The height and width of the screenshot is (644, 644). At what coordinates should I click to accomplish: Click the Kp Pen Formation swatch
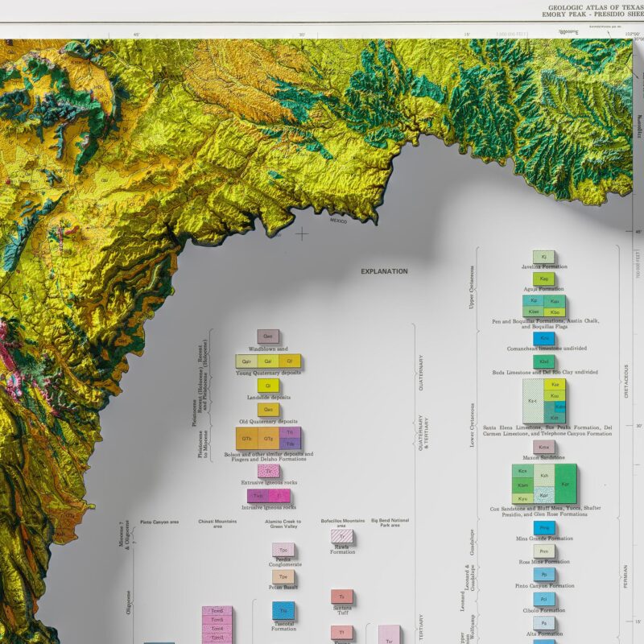click(x=533, y=300)
